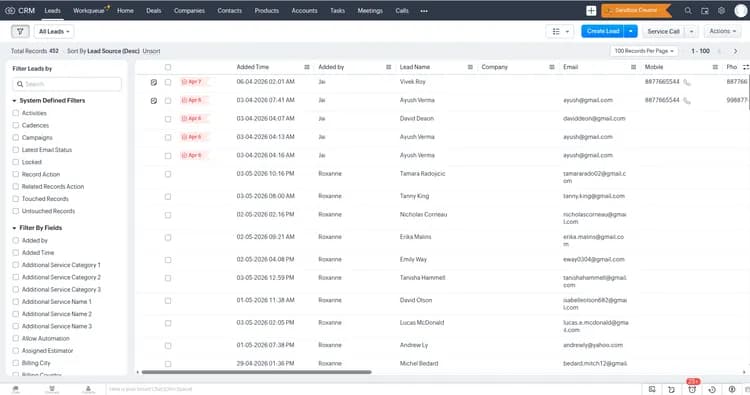
Task: Open Contacts icon in bottom bar
Action: (88, 389)
